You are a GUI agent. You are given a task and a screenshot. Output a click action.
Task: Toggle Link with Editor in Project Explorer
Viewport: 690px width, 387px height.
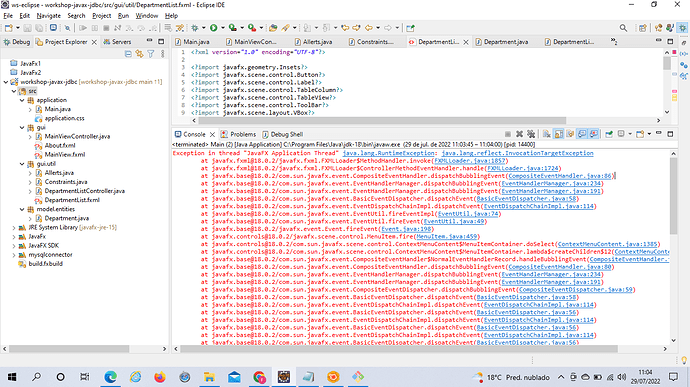tap(139, 54)
